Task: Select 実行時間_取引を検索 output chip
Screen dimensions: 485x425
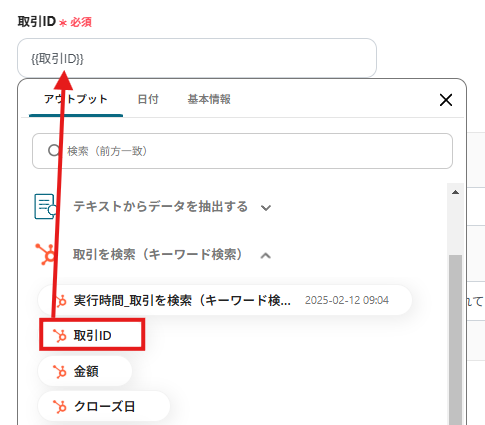Action: 225,300
